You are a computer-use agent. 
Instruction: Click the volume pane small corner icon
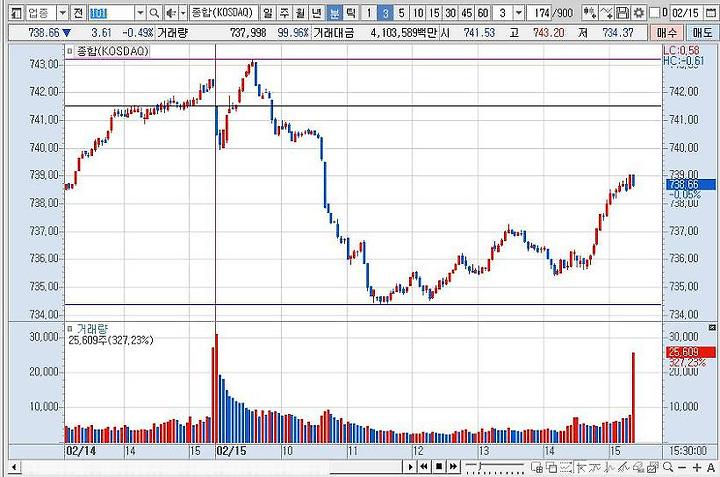[712, 327]
